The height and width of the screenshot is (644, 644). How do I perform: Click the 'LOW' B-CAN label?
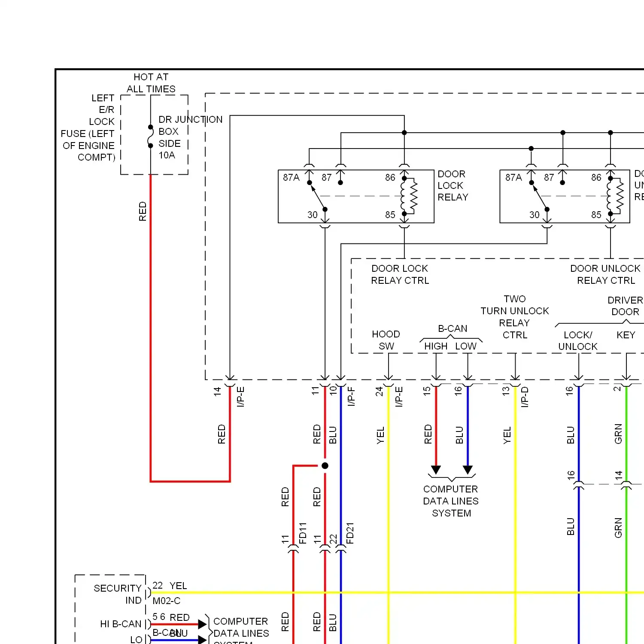[466, 346]
